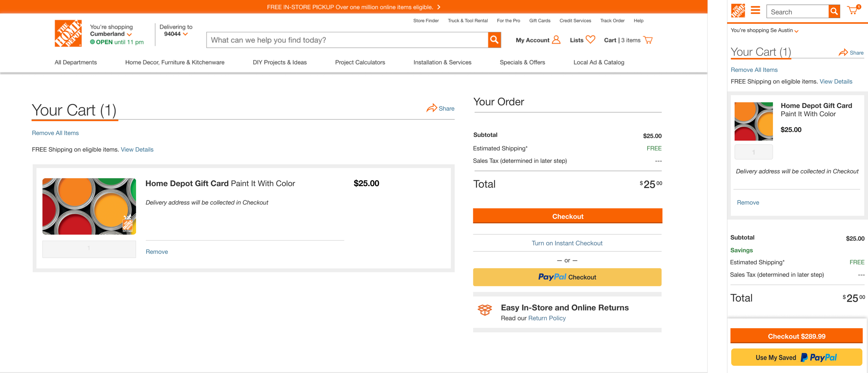Remove the gift card in desktop cart

coord(157,252)
